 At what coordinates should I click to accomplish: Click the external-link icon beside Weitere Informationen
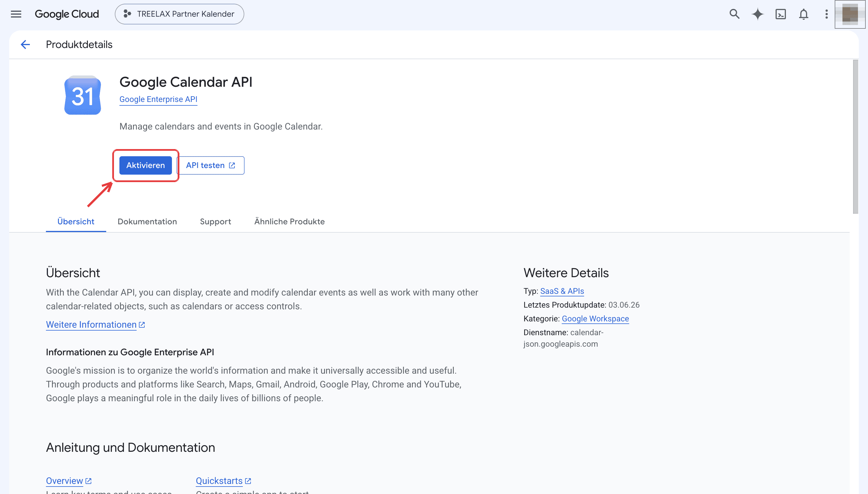pos(142,325)
